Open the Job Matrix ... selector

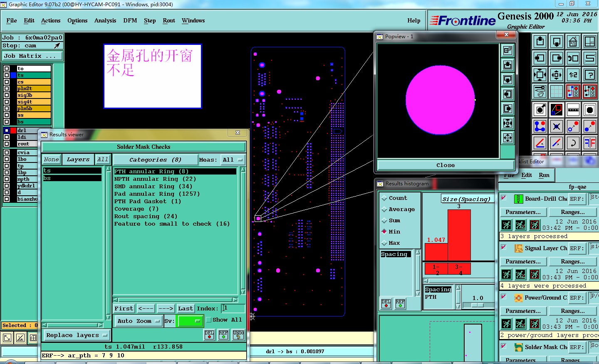[32, 56]
